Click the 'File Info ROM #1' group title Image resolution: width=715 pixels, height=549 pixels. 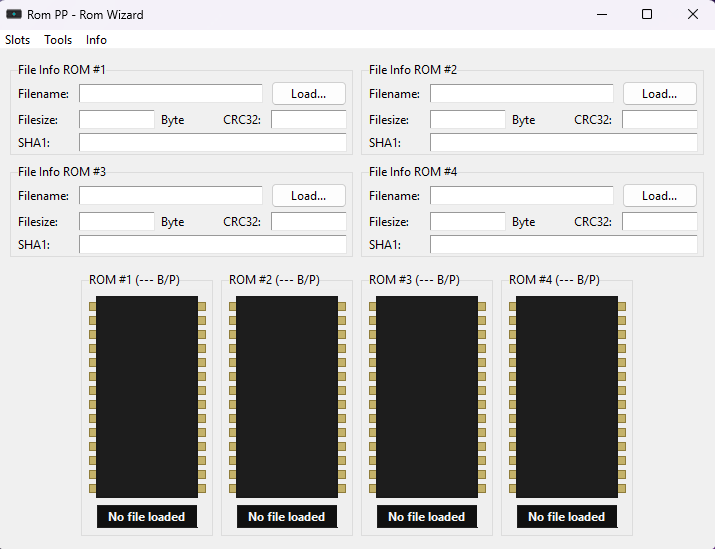(x=62, y=70)
